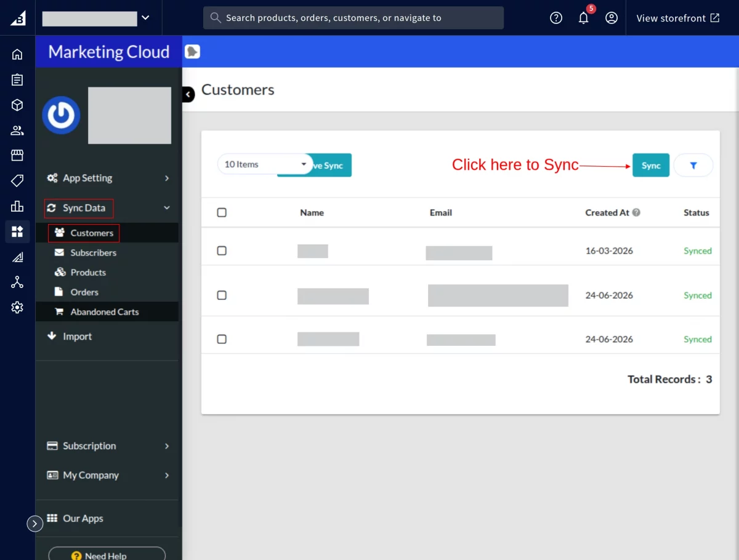Expand the My Company menu
This screenshot has height=560, width=739.
[x=108, y=475]
